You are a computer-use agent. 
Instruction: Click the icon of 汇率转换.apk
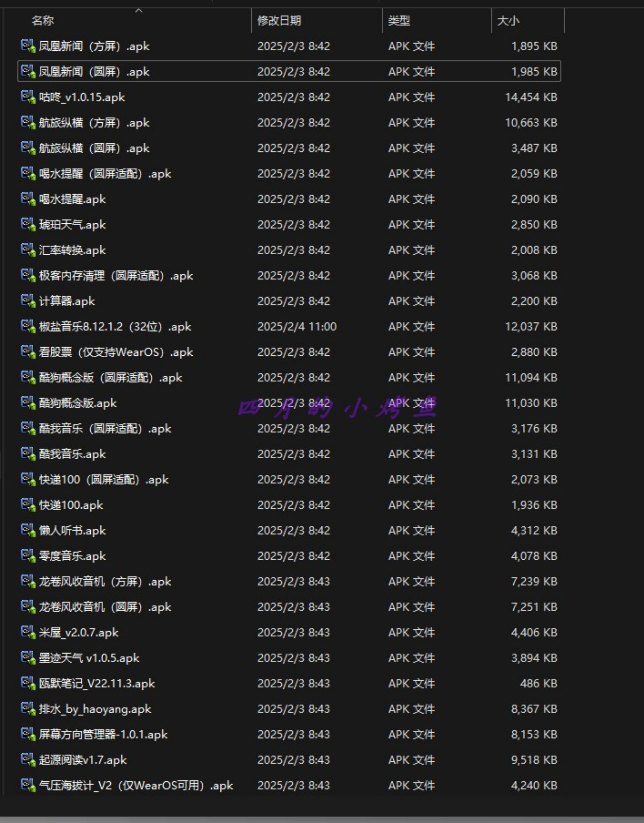pos(28,250)
